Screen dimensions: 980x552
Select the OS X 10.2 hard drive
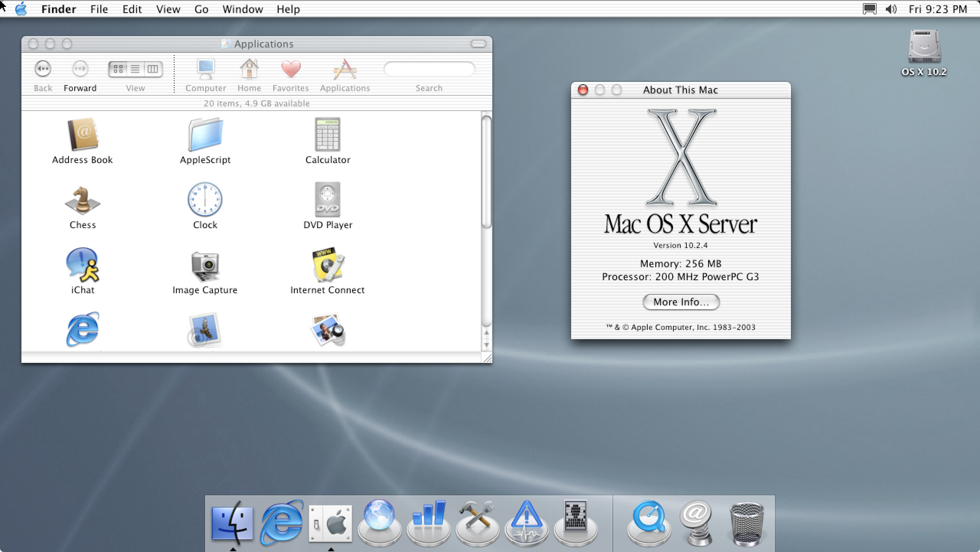pos(924,53)
